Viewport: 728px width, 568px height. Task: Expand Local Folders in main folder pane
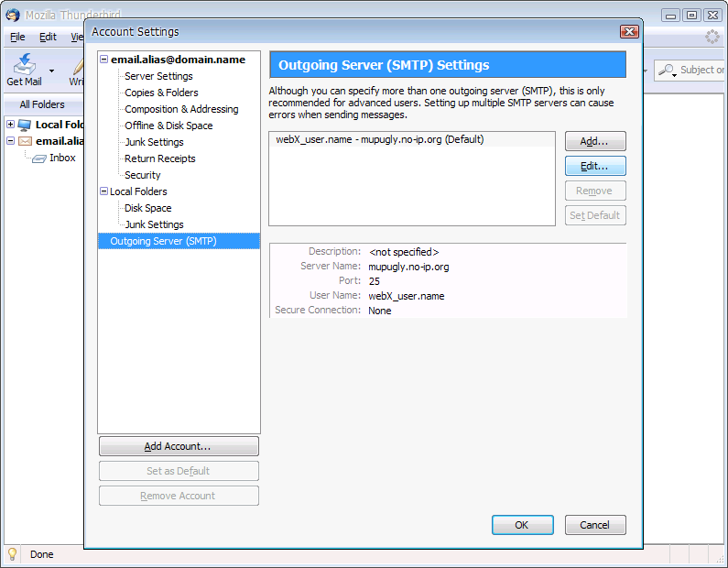tap(11, 125)
